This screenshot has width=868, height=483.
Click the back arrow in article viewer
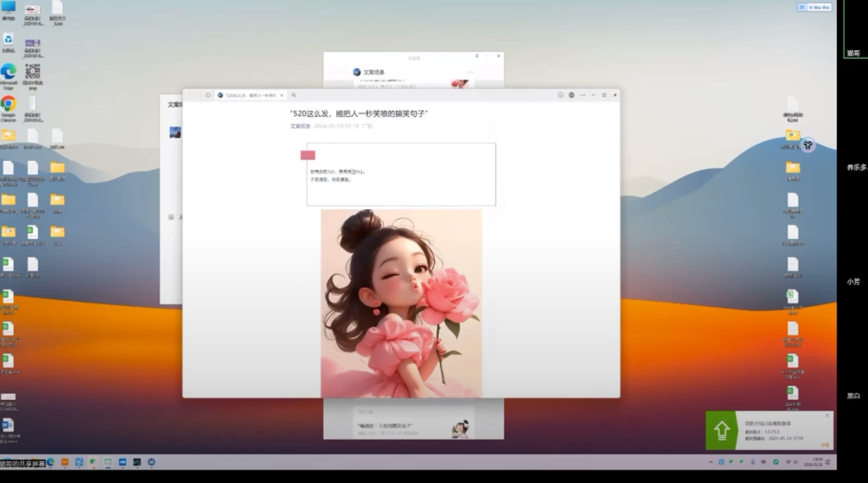(x=190, y=95)
